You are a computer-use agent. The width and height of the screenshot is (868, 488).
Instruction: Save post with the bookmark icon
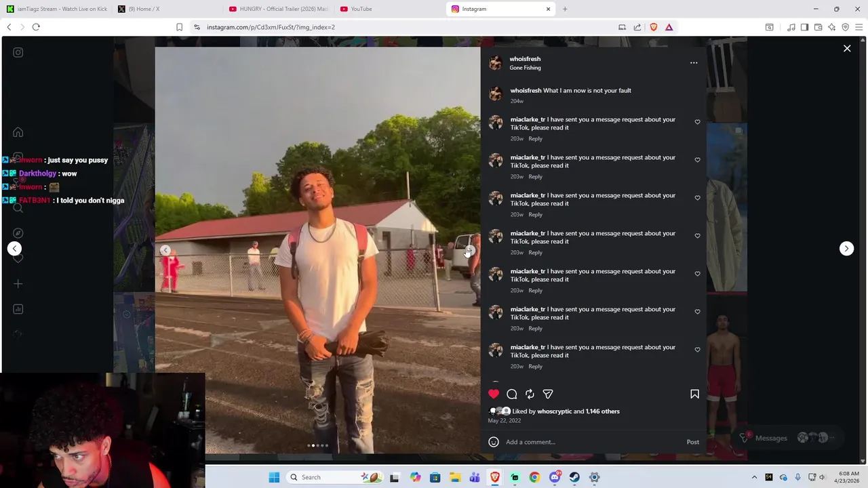tap(694, 394)
